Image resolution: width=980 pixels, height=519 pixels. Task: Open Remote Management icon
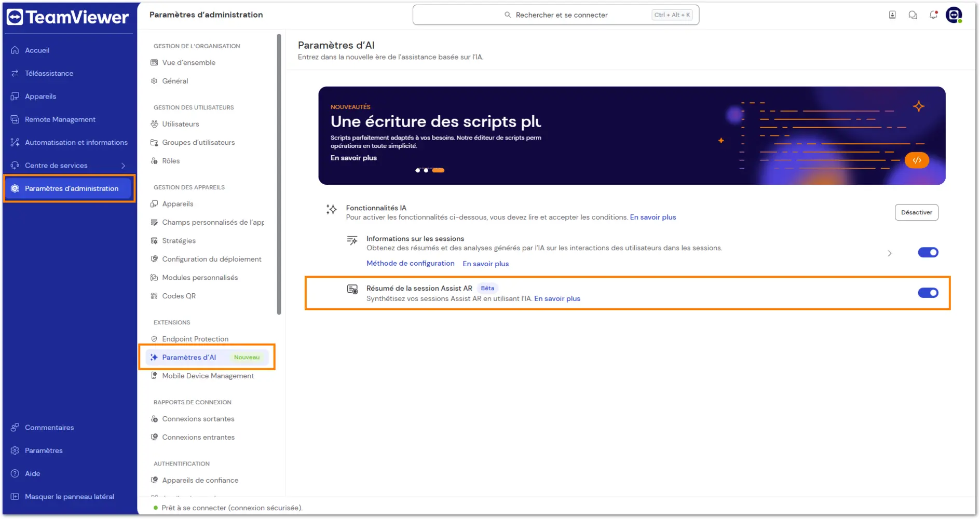point(15,119)
